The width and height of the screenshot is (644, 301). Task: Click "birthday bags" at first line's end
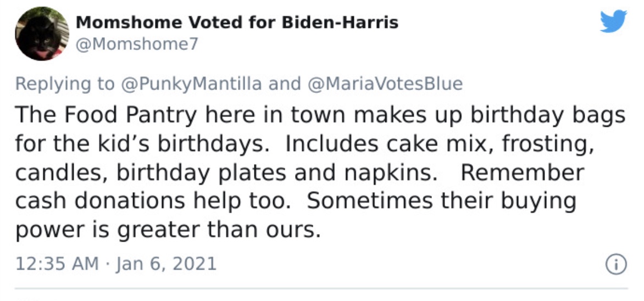pos(547,115)
